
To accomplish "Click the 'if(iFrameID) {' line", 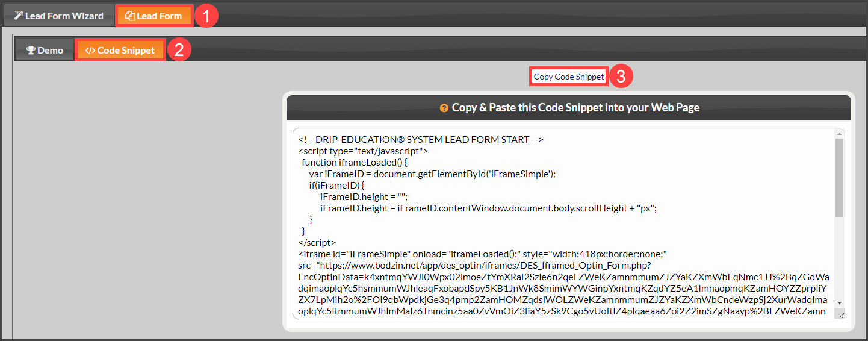I will tap(337, 185).
